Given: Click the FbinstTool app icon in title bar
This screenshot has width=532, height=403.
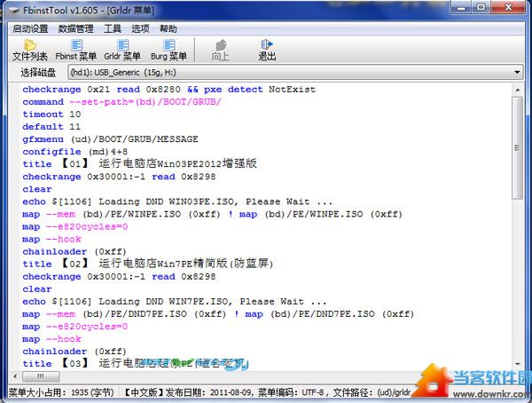Looking at the screenshot, I should 14,11.
